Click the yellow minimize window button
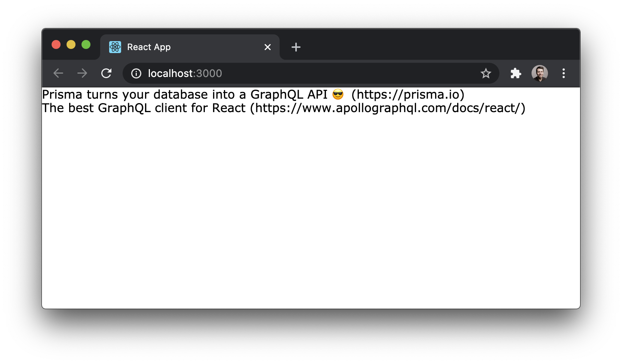Image resolution: width=622 pixels, height=364 pixels. point(71,45)
